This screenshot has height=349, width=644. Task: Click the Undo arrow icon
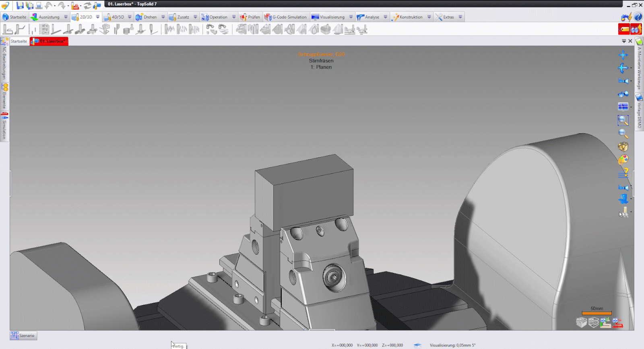(49, 6)
